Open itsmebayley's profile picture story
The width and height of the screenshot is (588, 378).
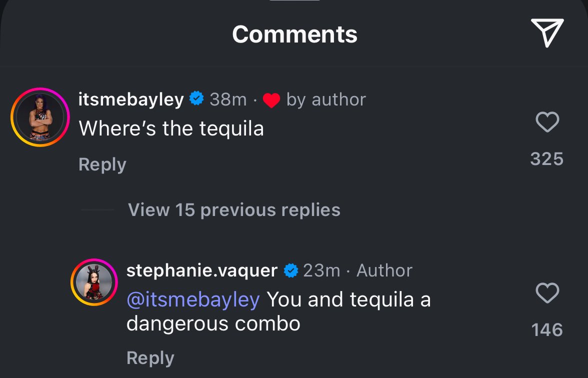click(x=40, y=117)
